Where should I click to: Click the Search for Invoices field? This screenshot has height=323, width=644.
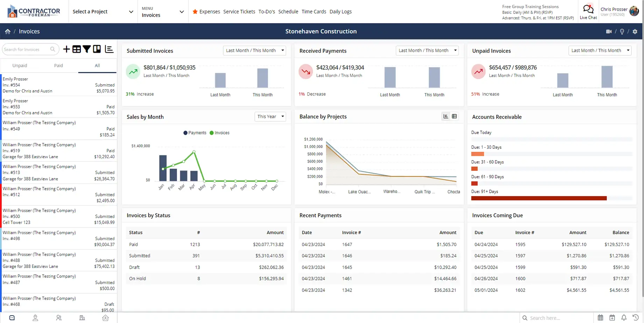(x=30, y=49)
